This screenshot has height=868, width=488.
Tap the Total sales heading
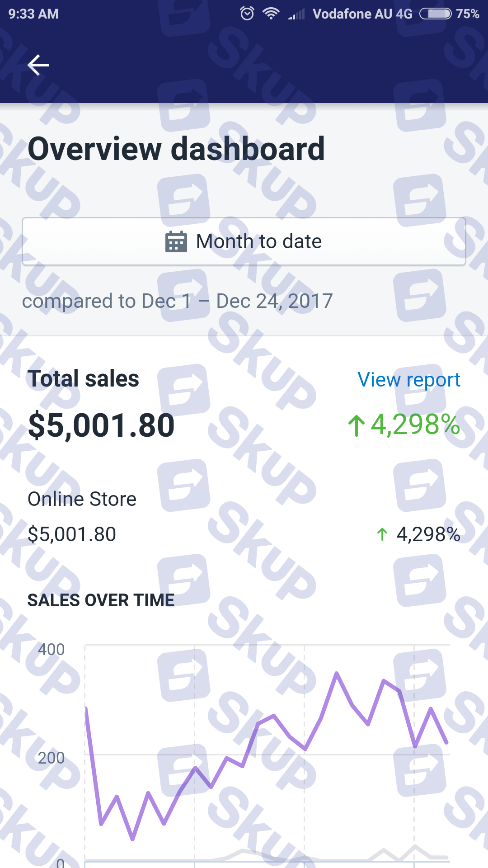(x=84, y=378)
